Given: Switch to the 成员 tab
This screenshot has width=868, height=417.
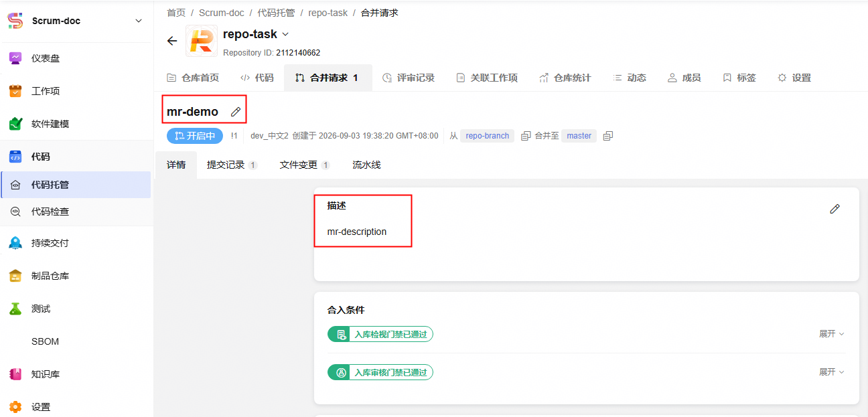Looking at the screenshot, I should click(684, 78).
